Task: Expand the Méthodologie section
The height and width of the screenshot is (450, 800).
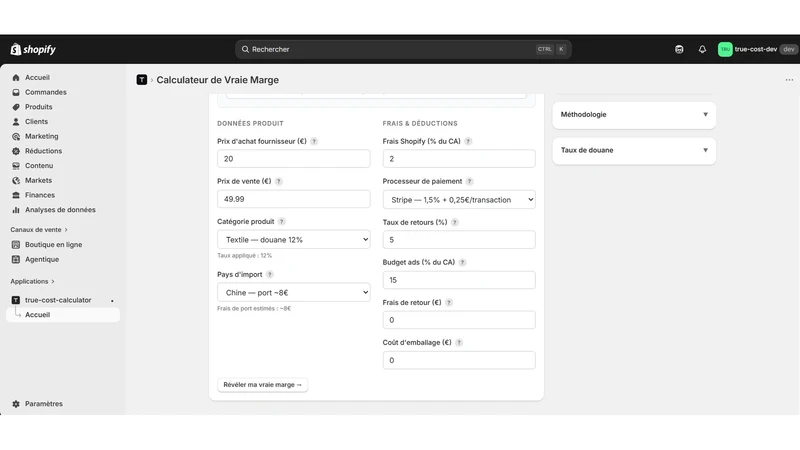Action: (x=634, y=115)
